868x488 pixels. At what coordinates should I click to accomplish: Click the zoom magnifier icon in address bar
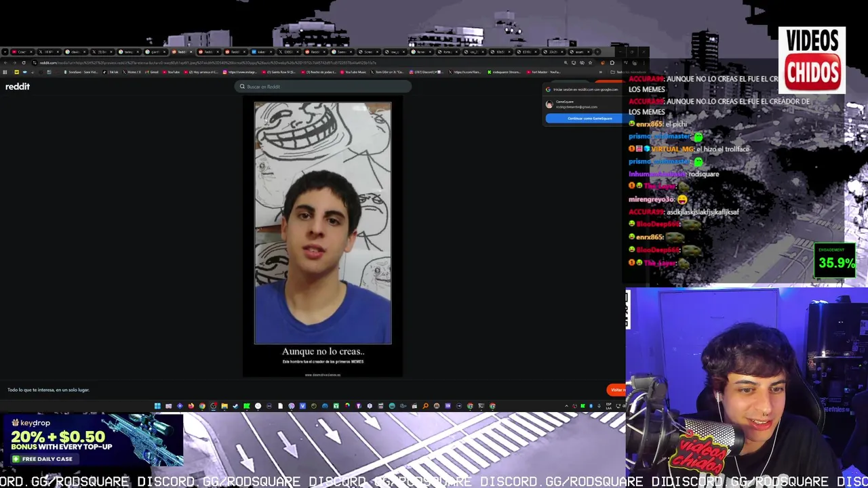(566, 62)
